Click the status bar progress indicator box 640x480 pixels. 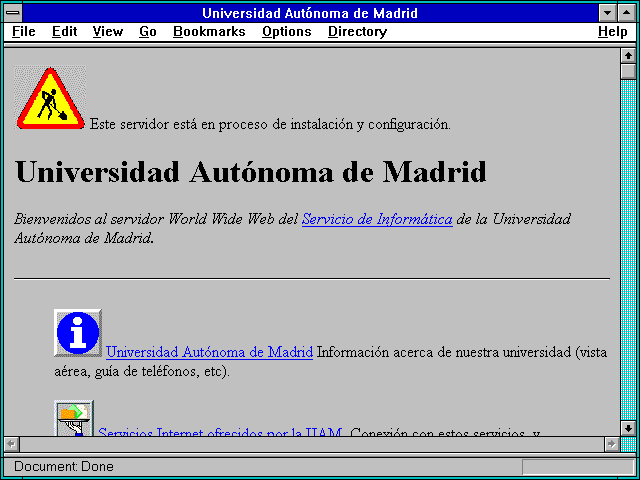[x=578, y=467]
